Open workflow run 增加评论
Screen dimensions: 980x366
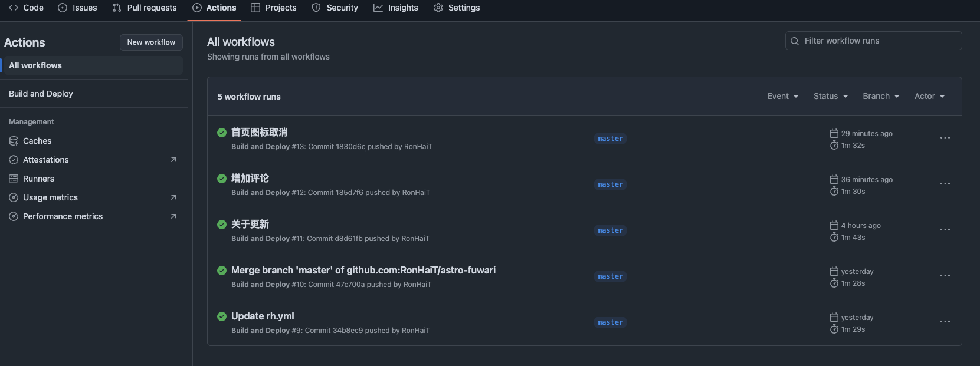(x=250, y=178)
